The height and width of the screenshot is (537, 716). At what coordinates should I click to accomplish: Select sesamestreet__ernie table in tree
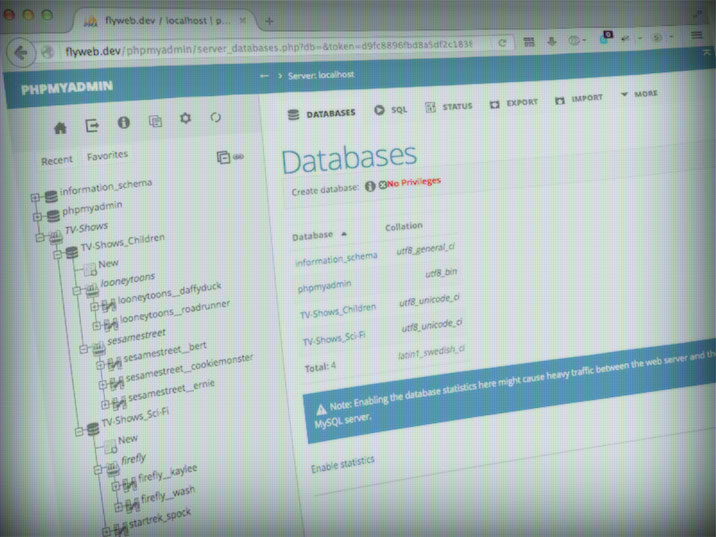click(x=171, y=391)
